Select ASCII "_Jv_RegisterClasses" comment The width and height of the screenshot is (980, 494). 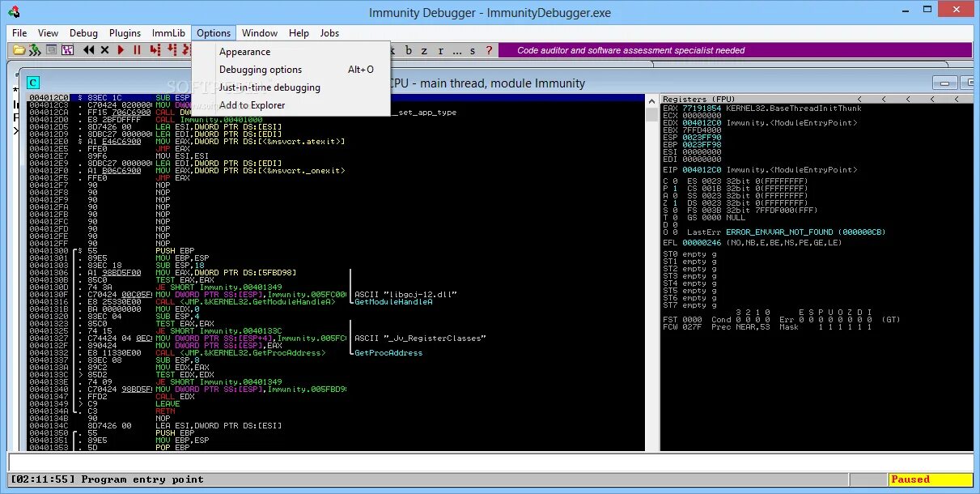coord(420,338)
